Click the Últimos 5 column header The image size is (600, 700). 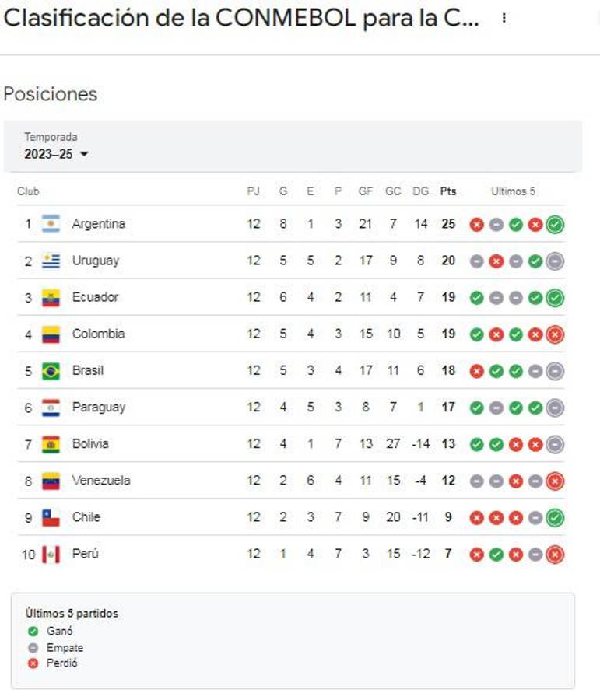(513, 191)
